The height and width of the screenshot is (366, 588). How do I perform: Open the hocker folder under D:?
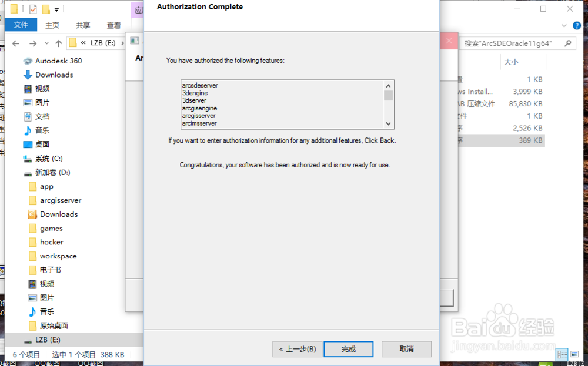[46, 242]
